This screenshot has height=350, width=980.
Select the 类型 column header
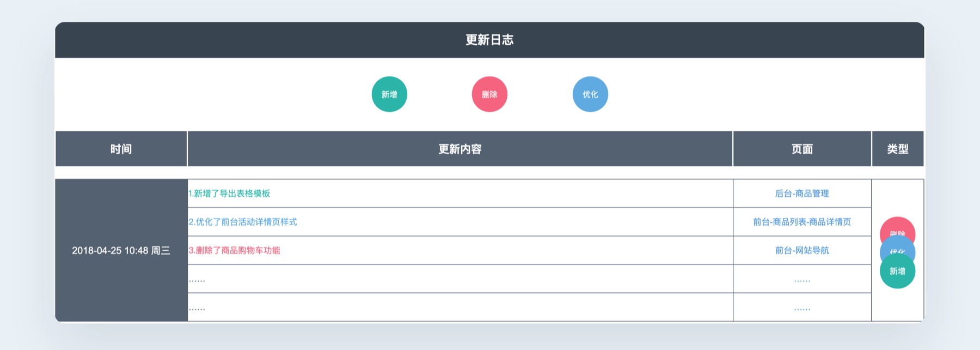coord(898,148)
